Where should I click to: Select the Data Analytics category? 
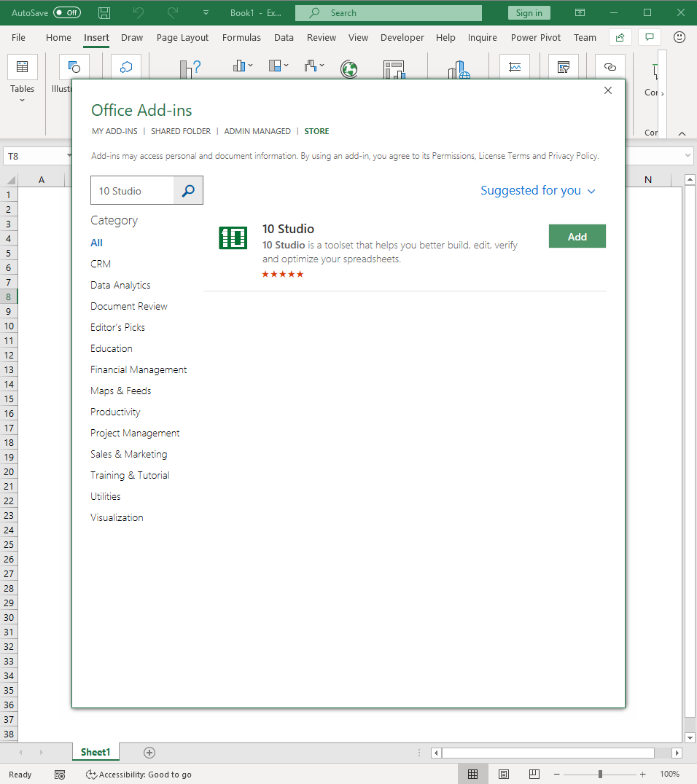click(x=120, y=285)
